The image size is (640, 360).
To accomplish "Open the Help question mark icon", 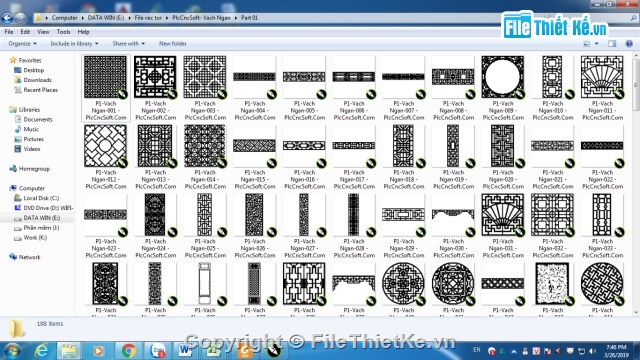I will coord(629,44).
